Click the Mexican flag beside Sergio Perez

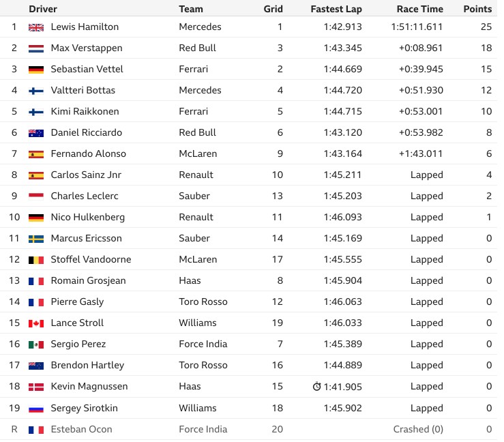[36, 344]
